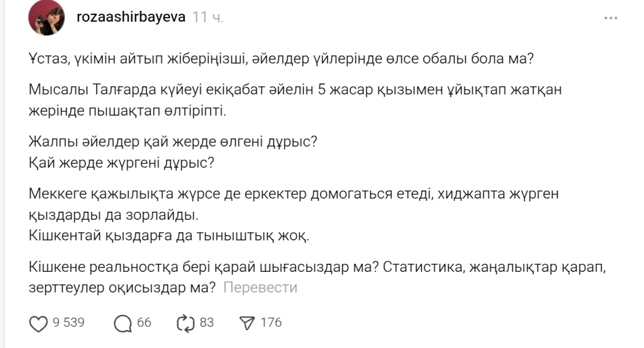This screenshot has height=348, width=644.
Task: Open replies via the comment bubble icon
Action: tap(123, 323)
